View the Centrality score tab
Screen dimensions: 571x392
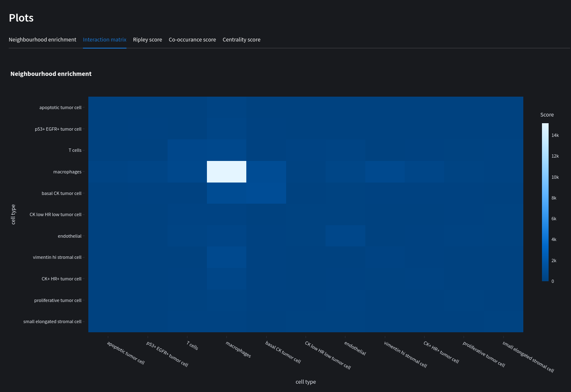[x=241, y=40]
